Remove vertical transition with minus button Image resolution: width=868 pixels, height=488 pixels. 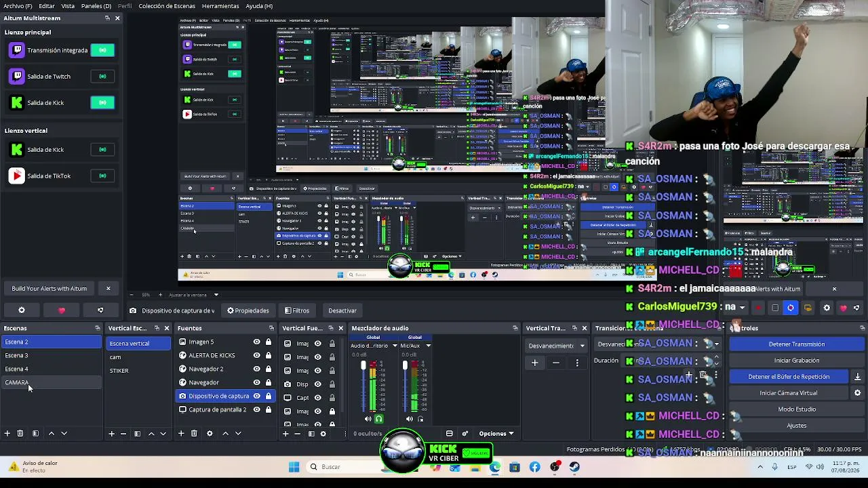(x=556, y=363)
